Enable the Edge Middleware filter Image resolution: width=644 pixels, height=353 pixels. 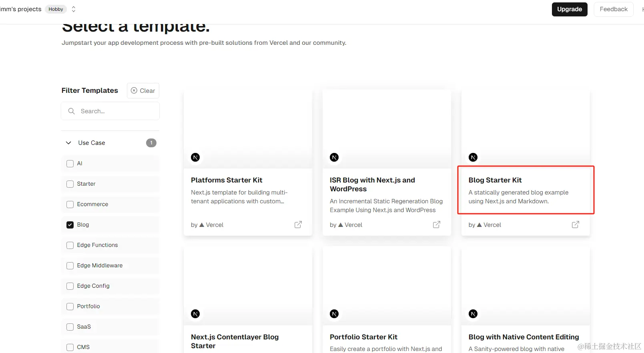(x=70, y=265)
